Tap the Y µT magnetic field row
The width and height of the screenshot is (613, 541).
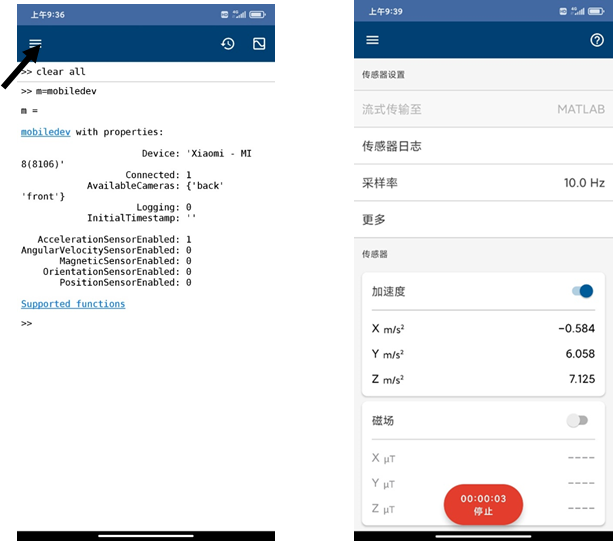[483, 484]
